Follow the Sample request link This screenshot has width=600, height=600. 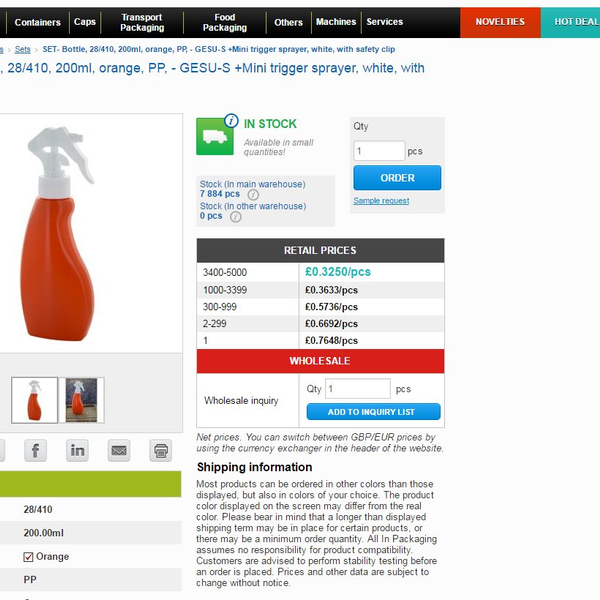tap(381, 201)
